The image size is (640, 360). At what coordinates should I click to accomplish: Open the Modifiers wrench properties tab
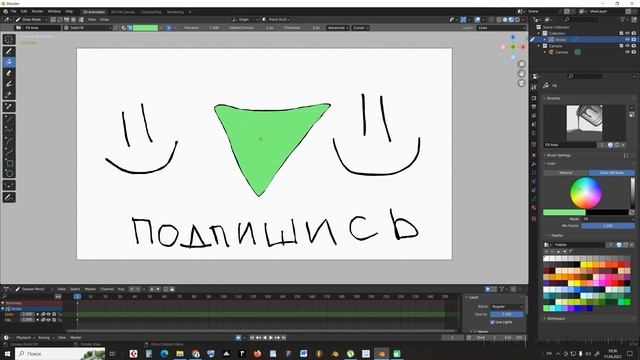click(x=534, y=164)
